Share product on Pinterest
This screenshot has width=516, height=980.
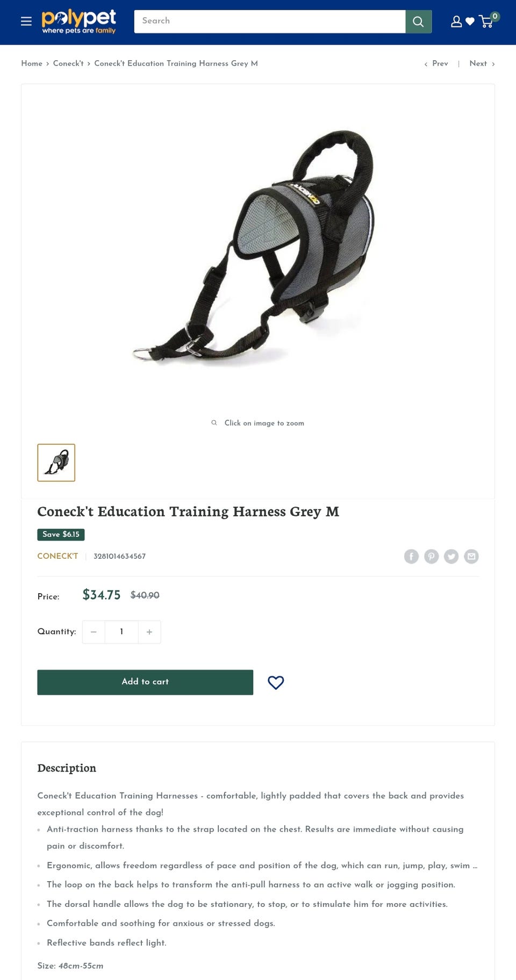click(431, 556)
